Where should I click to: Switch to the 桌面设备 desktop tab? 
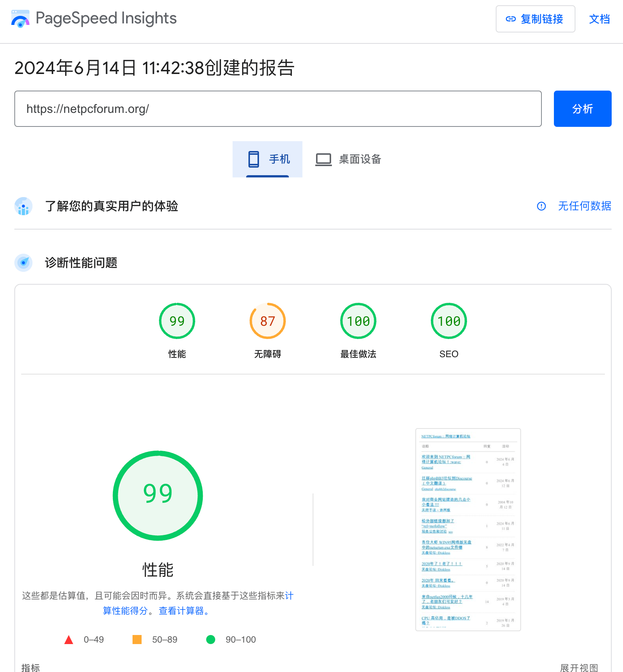click(x=348, y=159)
